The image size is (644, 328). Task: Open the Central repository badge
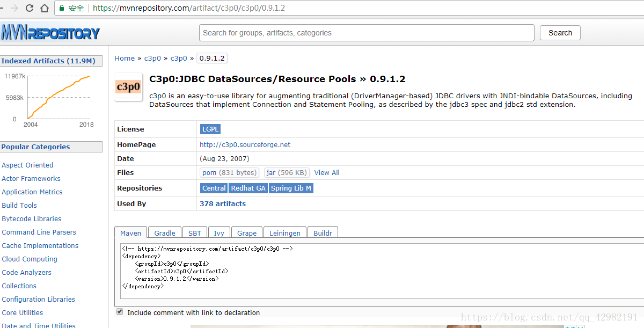click(x=214, y=188)
